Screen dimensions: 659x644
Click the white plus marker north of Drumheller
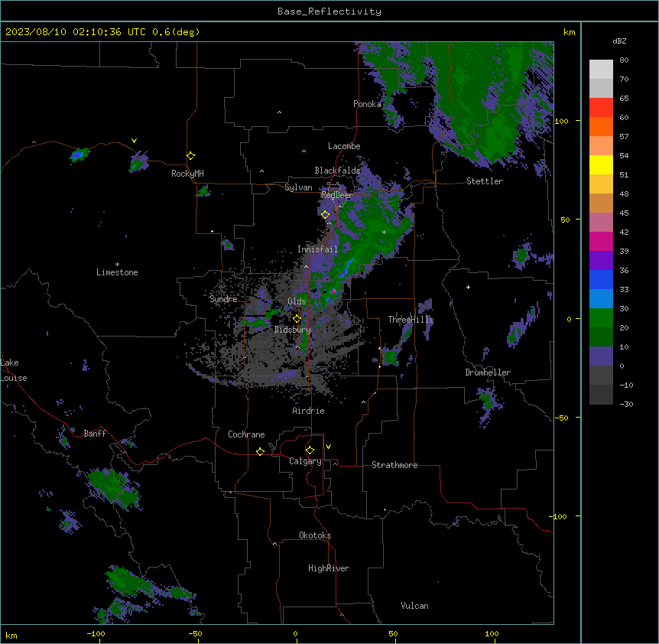click(x=468, y=287)
